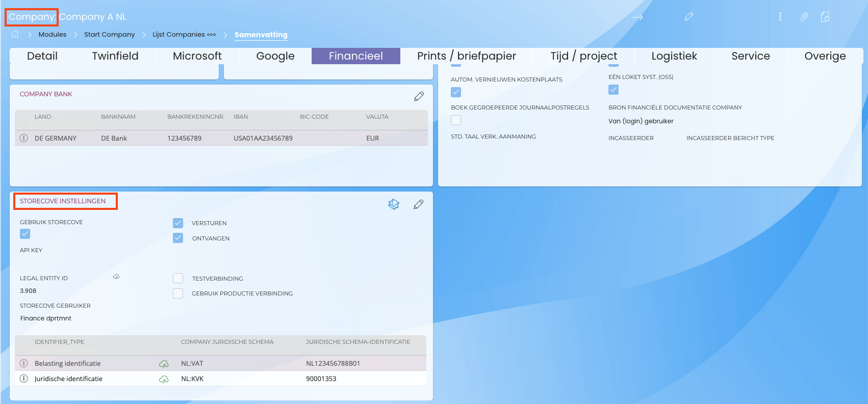
Task: Click the NL:KVK schema cell
Action: pos(192,379)
